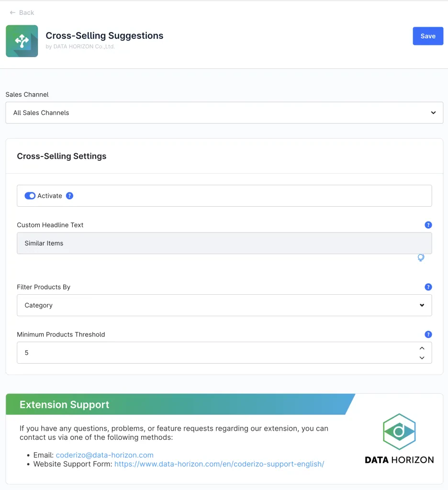The image size is (448, 490).
Task: Increase the Minimum Products Threshold value
Action: (x=422, y=348)
